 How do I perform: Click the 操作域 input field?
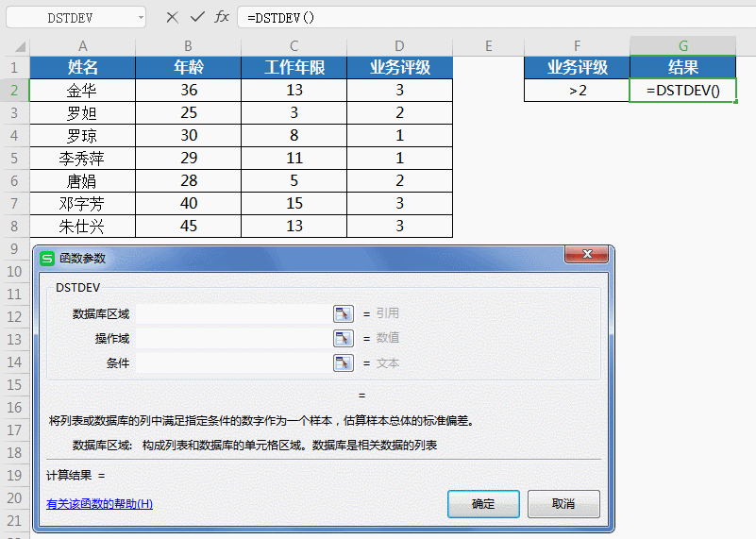click(234, 339)
